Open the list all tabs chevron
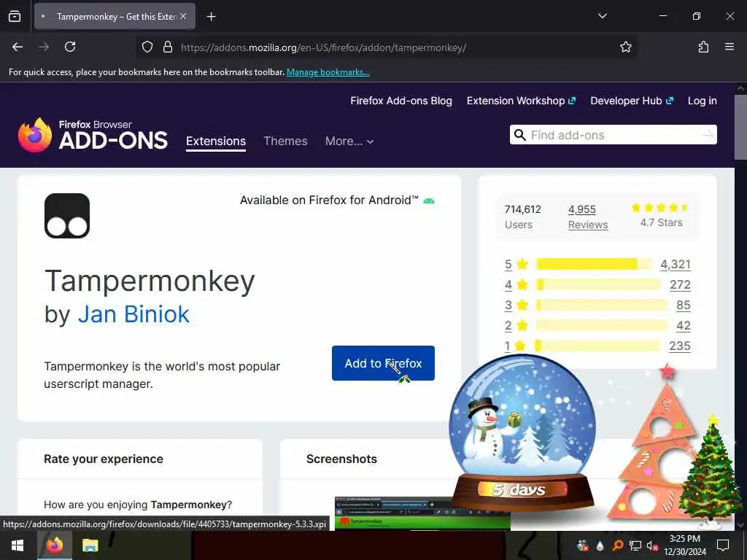Image resolution: width=747 pixels, height=560 pixels. (x=602, y=16)
